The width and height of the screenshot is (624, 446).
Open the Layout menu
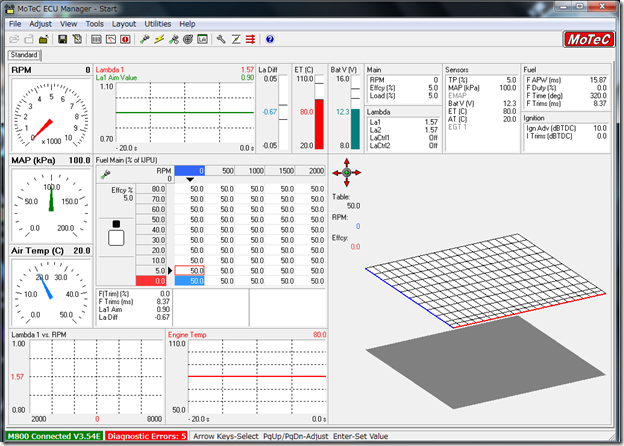[x=124, y=24]
